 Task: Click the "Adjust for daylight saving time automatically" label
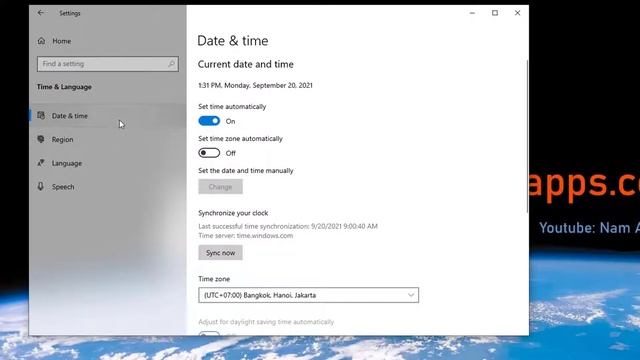(266, 322)
